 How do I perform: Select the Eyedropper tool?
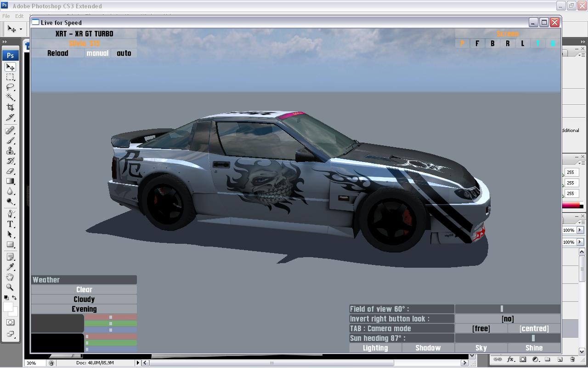[x=10, y=267]
